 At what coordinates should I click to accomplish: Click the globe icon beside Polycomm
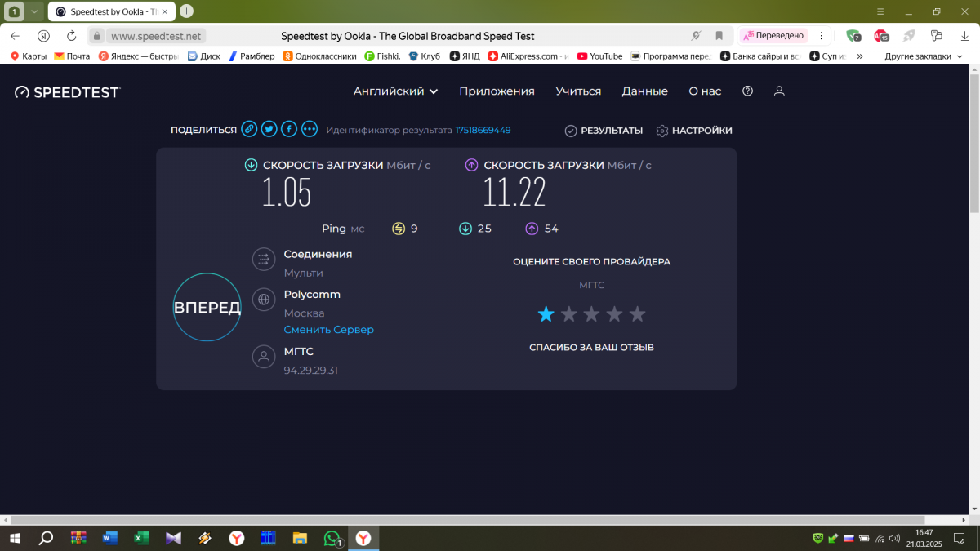263,300
